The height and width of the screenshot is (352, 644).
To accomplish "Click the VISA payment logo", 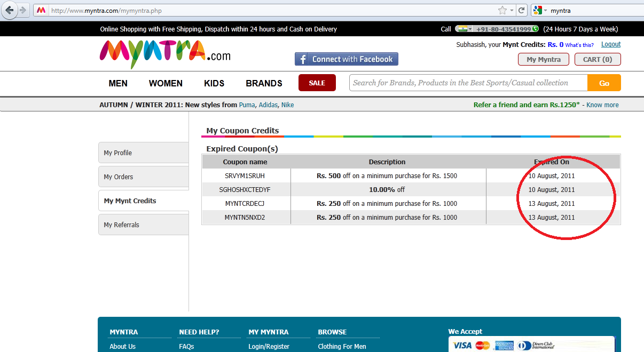I will 462,346.
